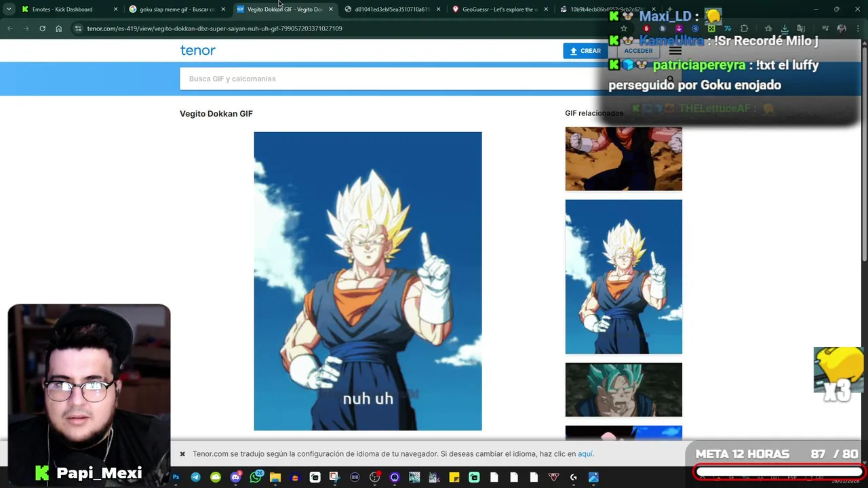Open Discord from the taskbar
This screenshot has height=488, width=868.
pos(235,477)
